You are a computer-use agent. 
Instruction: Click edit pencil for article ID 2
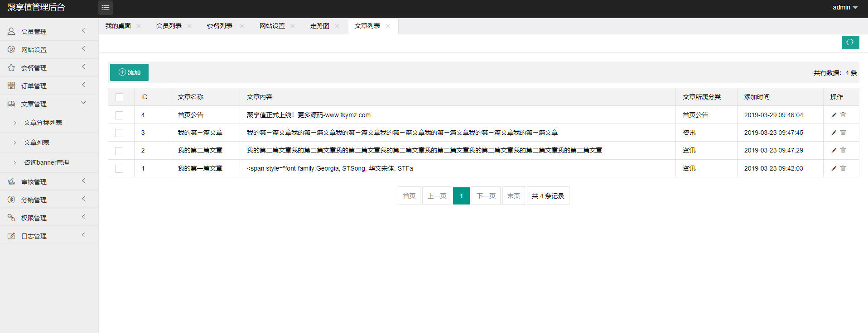click(834, 150)
